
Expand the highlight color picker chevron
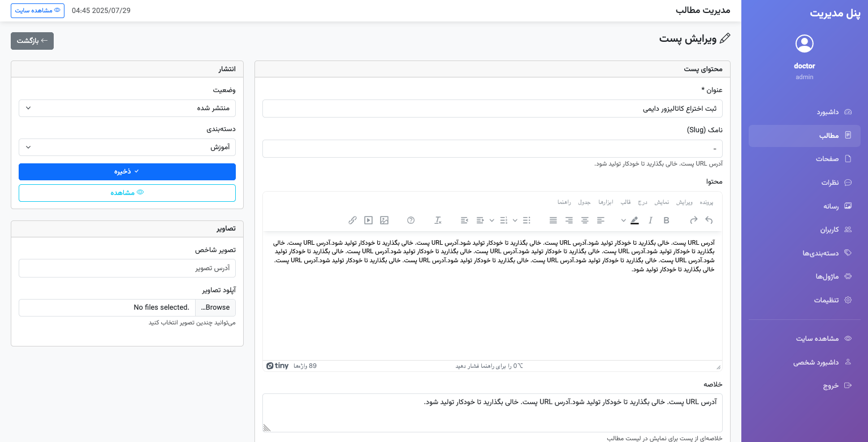click(624, 220)
